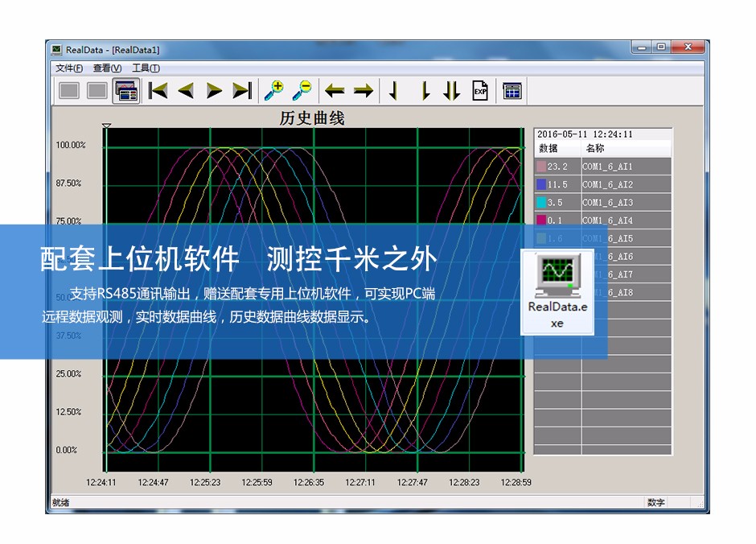The image size is (756, 544).
Task: Jump to last record with skip-to-end arrow
Action: click(241, 91)
